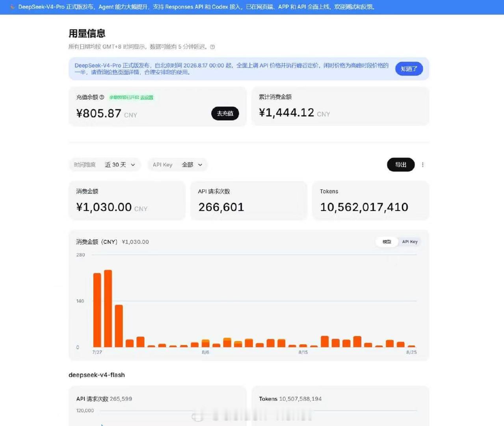The height and width of the screenshot is (426, 504).
Task: Switch the chart view to API Key
Action: click(x=410, y=242)
